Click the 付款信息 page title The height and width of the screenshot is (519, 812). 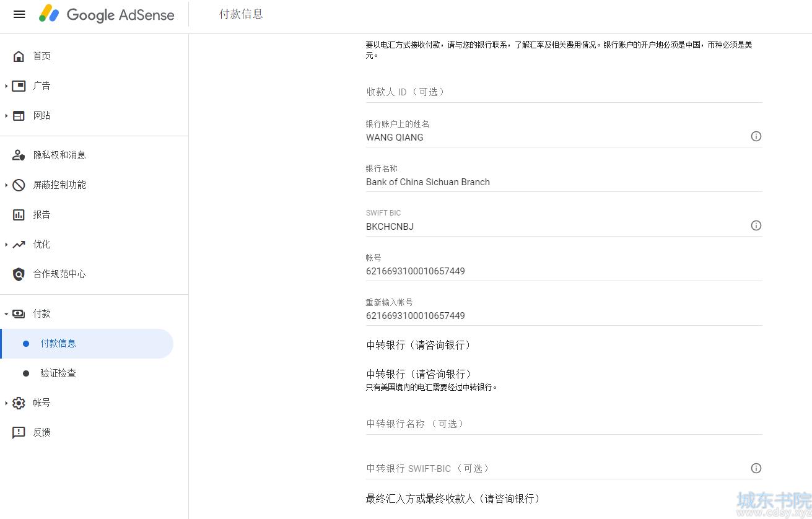[241, 14]
